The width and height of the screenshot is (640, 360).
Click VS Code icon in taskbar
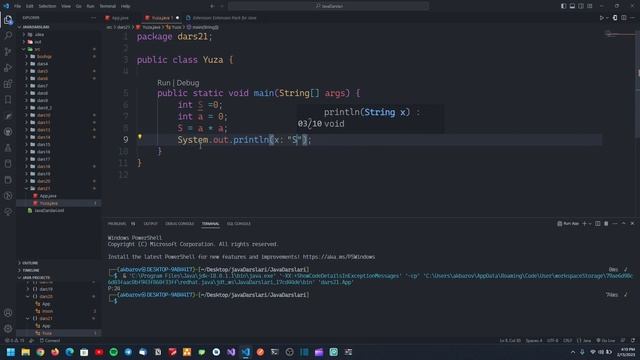click(245, 352)
